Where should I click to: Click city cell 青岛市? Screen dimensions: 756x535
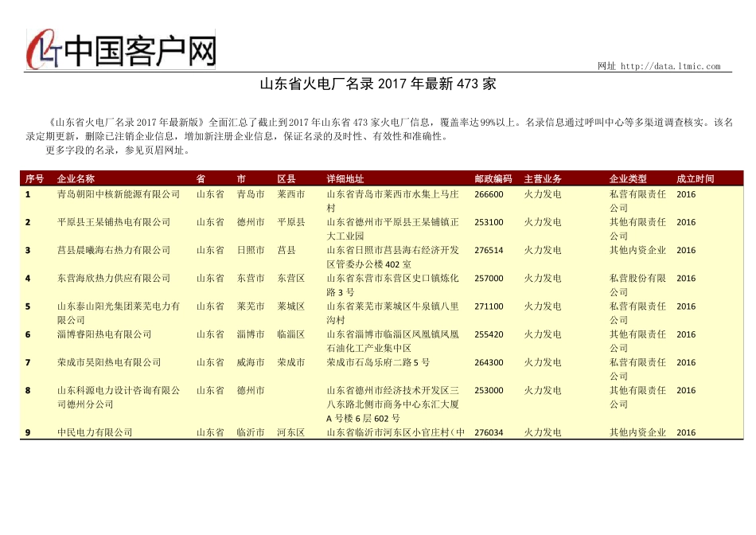coord(251,194)
